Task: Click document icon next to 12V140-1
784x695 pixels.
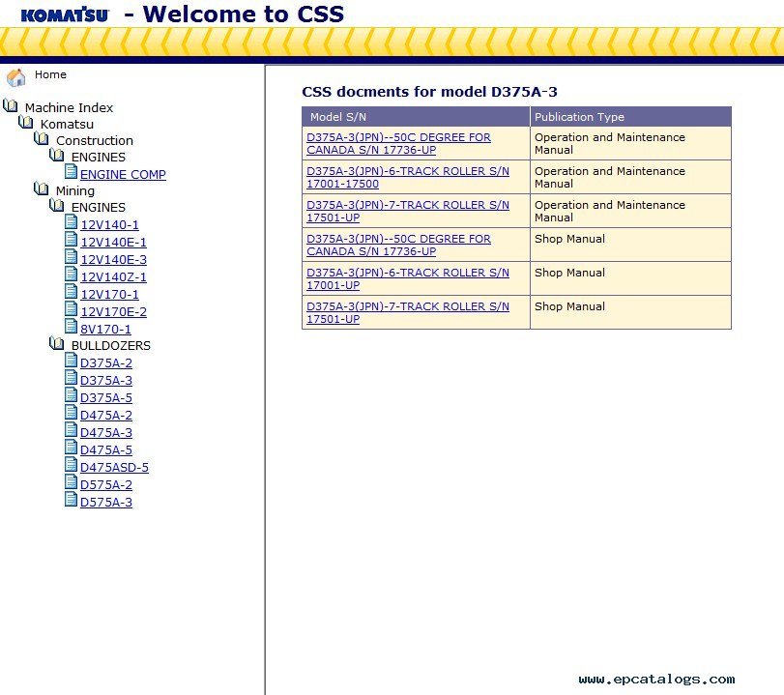Action: coord(72,222)
